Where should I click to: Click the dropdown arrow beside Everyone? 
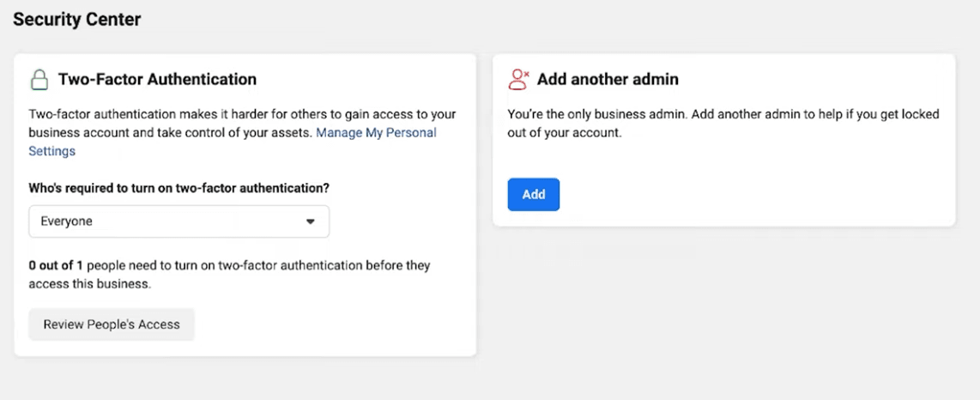(310, 221)
